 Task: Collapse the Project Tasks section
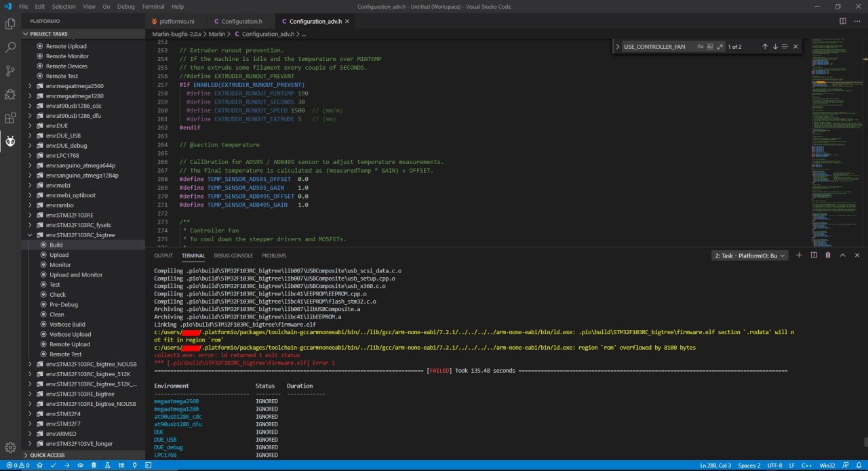tap(83, 33)
